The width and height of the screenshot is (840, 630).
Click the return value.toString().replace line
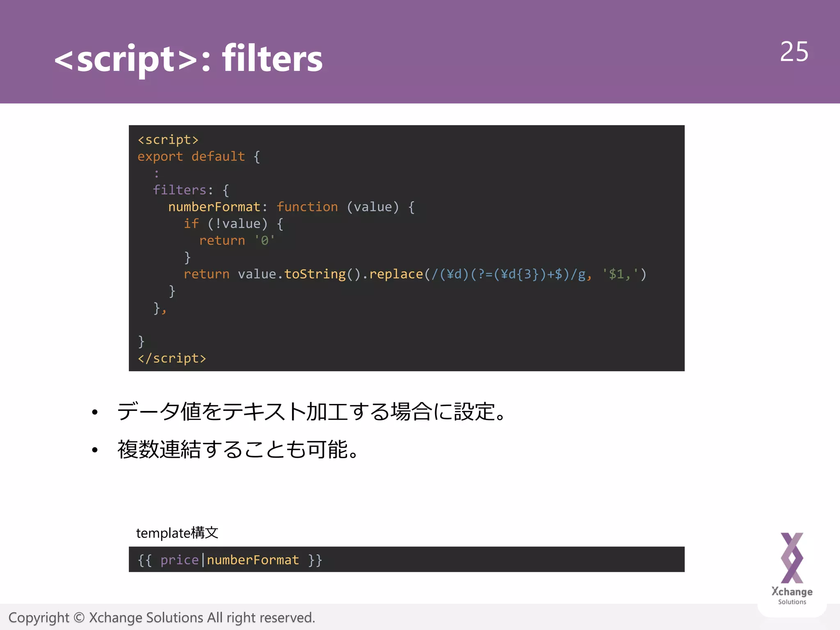tap(415, 274)
